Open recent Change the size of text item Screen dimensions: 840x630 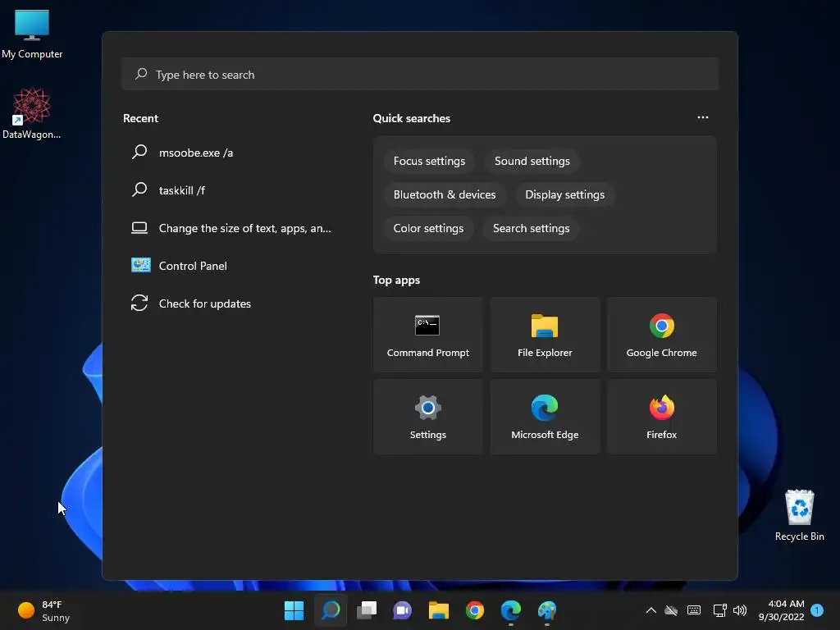coord(234,228)
